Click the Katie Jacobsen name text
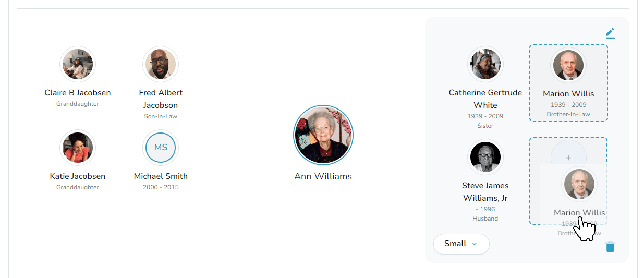 (x=78, y=176)
